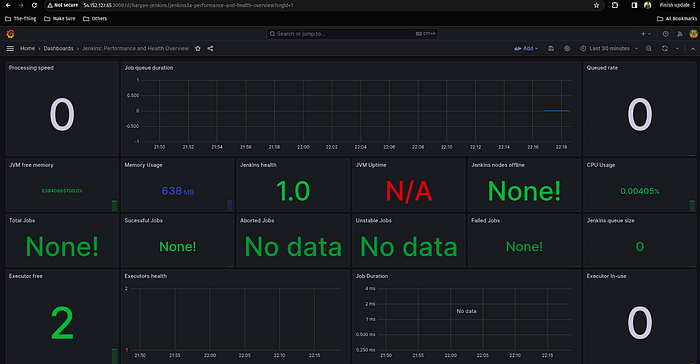Open the Grafana help icon

pos(666,33)
